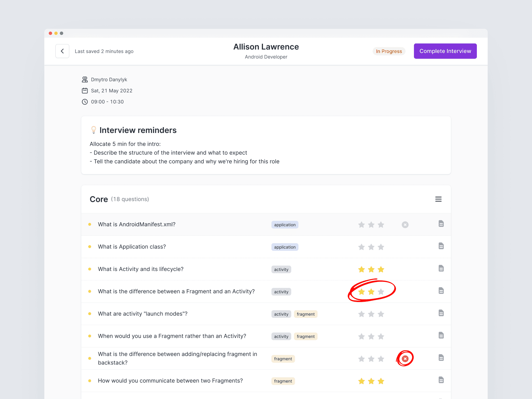The image size is (532, 399).
Task: Set third star on Fragment vs Activity difference
Action: click(x=381, y=292)
